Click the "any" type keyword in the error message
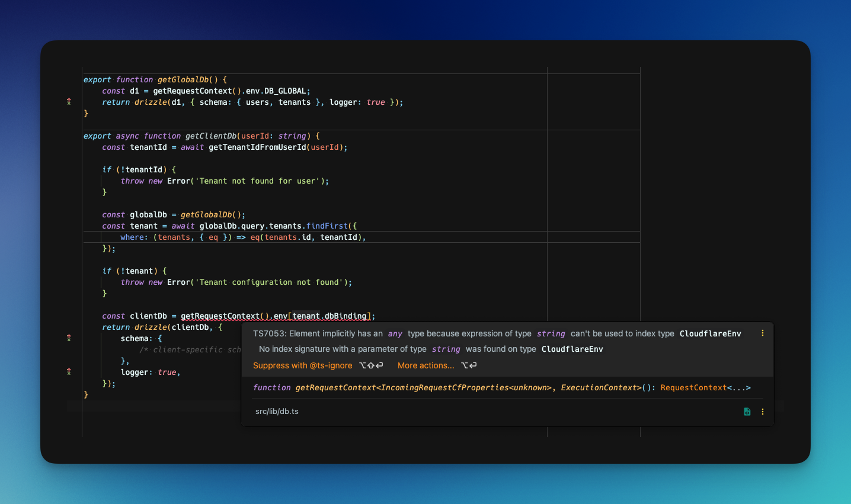This screenshot has height=504, width=851. (x=395, y=333)
